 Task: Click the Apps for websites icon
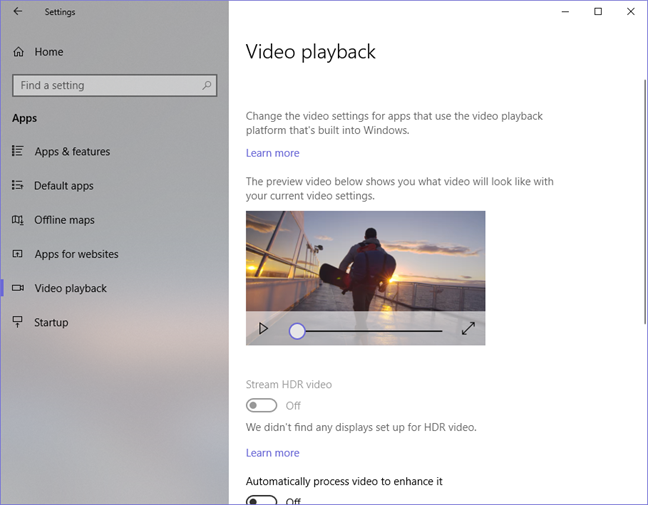click(18, 253)
